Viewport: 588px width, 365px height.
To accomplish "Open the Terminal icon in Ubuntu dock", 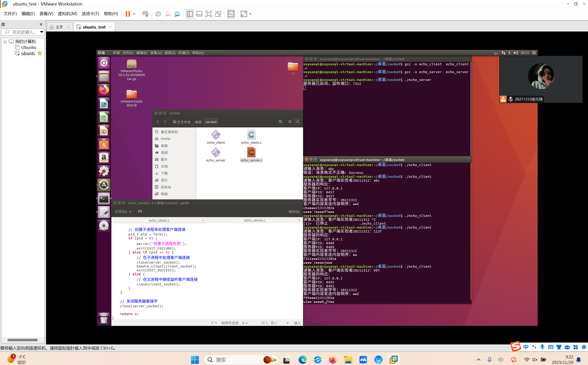I will pos(104,199).
